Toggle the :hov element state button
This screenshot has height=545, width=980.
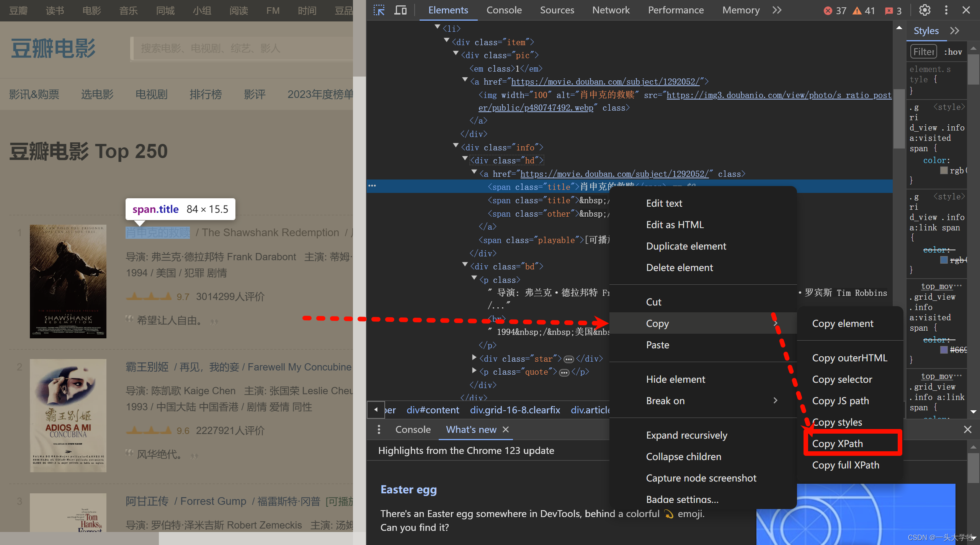pyautogui.click(x=953, y=52)
